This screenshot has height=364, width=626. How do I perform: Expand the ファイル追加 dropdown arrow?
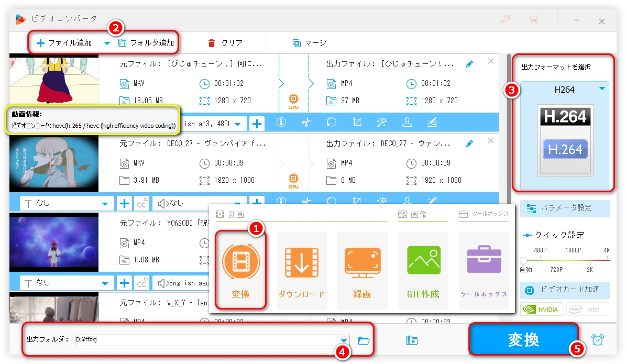[107, 43]
